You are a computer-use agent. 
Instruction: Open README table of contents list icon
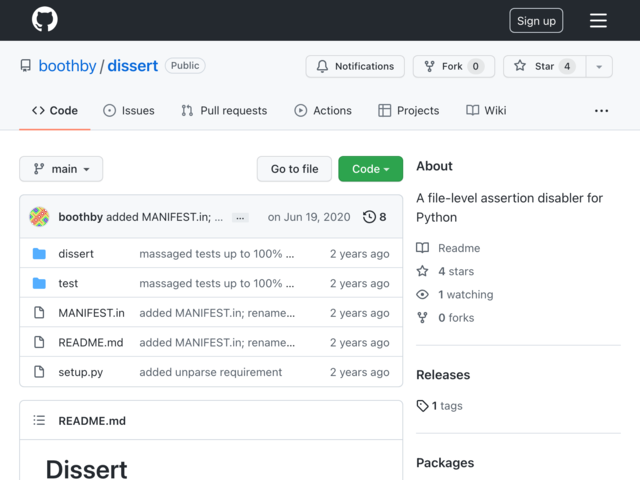coord(39,420)
